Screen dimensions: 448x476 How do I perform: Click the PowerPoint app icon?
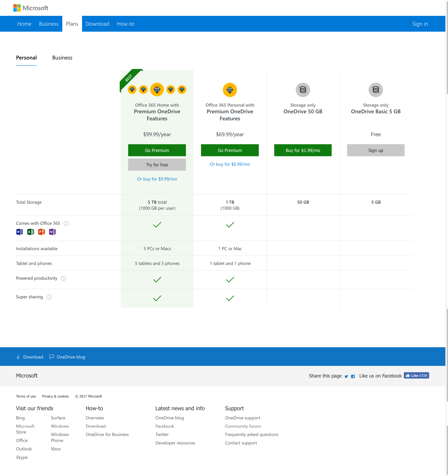click(x=41, y=232)
